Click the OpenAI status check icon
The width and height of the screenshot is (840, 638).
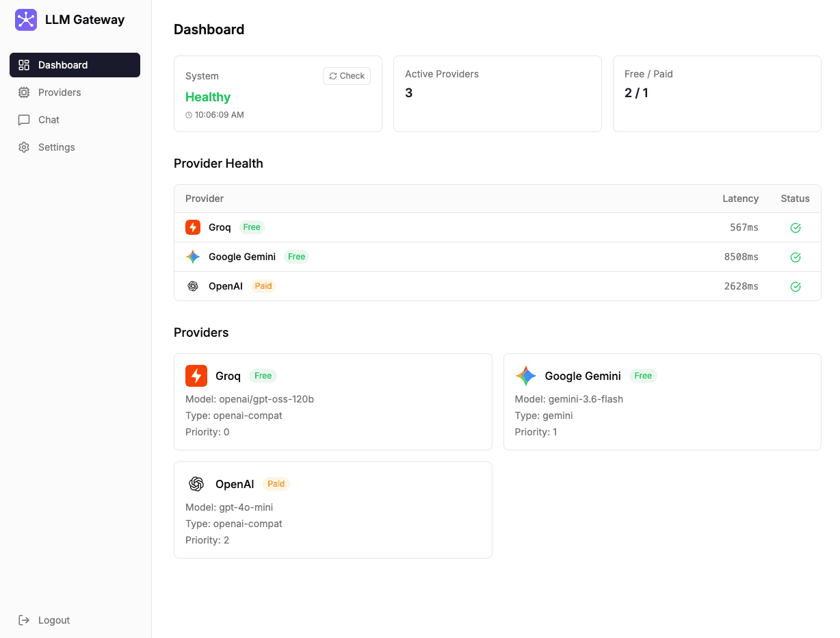pyautogui.click(x=796, y=287)
